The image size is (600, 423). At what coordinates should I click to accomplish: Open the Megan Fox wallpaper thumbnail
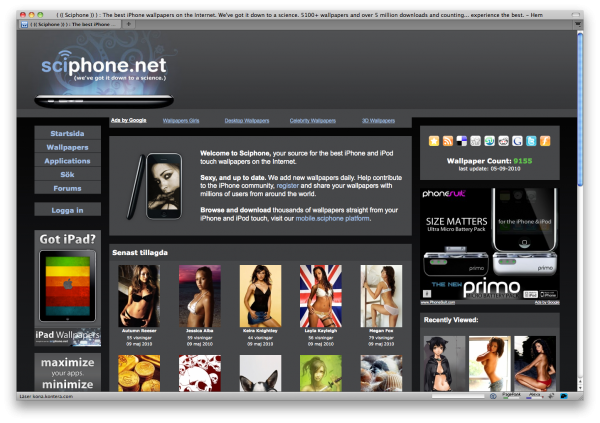tap(381, 296)
